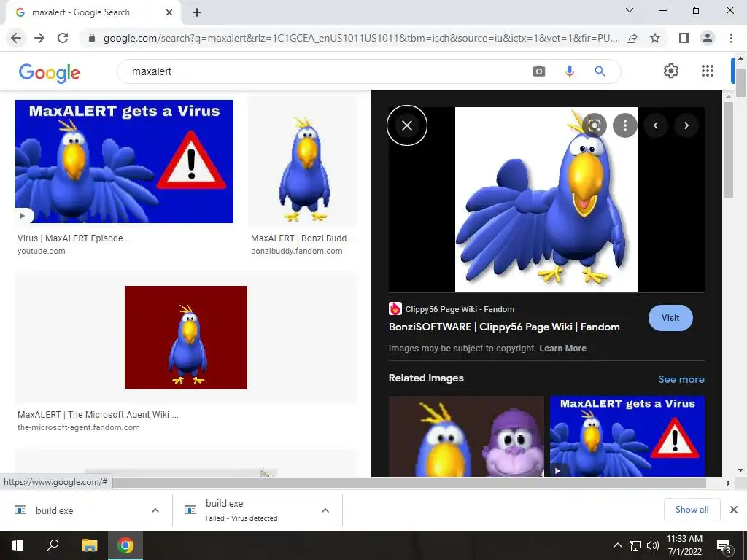Go back with the browser back arrow
The image size is (747, 560).
[x=16, y=38]
